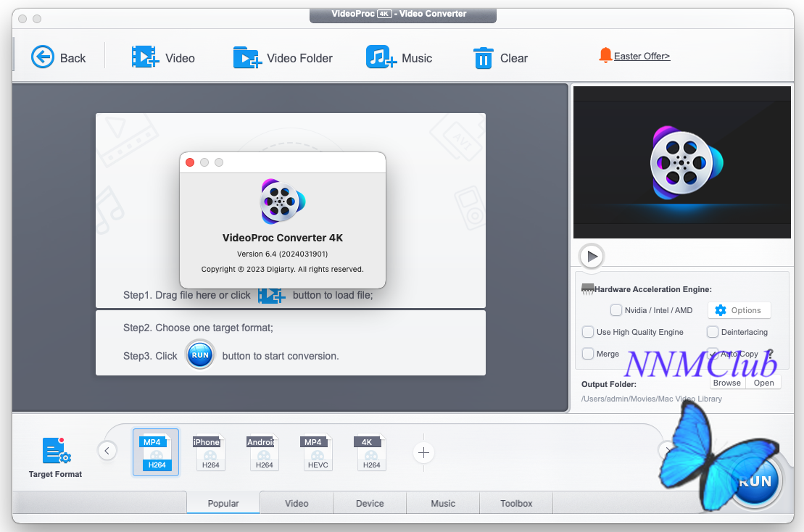The height and width of the screenshot is (532, 804).
Task: Click the Version 6.4 text in About
Action: pyautogui.click(x=282, y=254)
